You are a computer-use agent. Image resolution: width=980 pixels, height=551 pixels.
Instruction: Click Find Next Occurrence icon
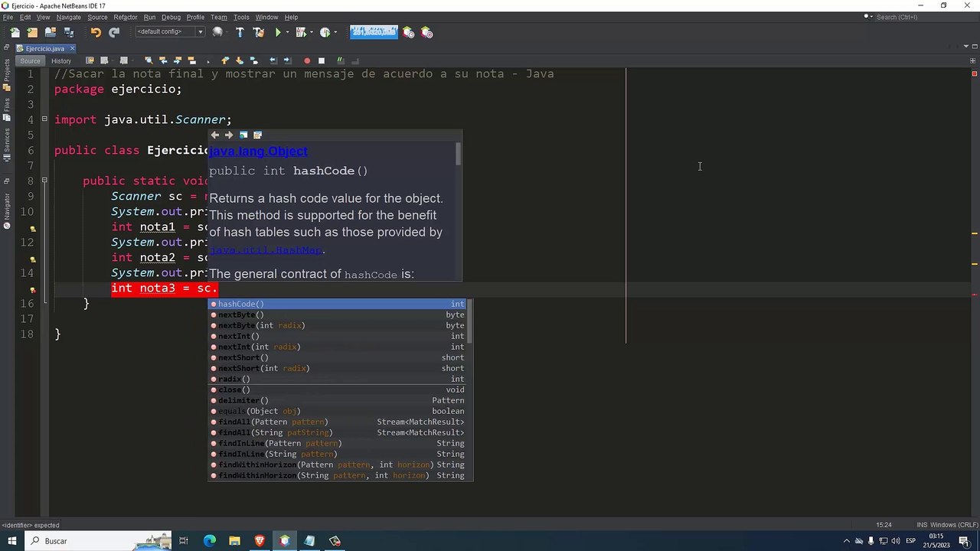(x=178, y=60)
